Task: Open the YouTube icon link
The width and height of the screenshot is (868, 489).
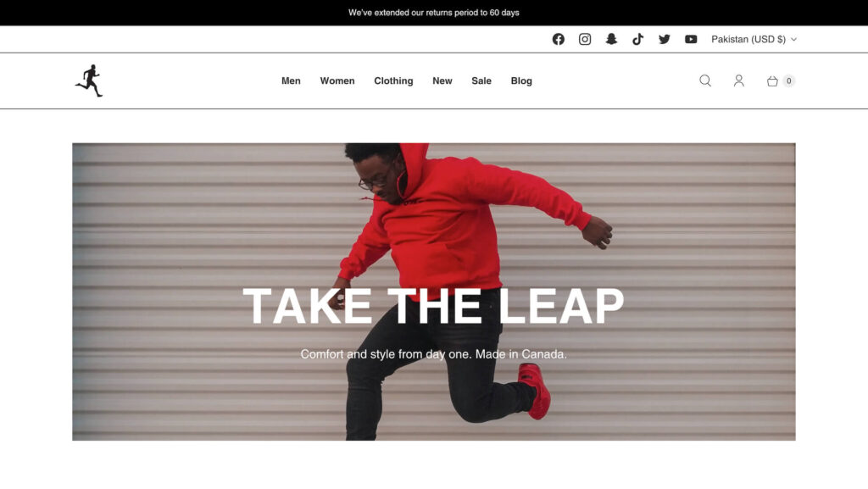Action: pos(691,39)
